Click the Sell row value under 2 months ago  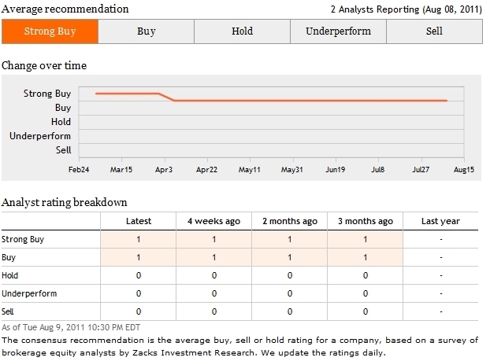(290, 312)
